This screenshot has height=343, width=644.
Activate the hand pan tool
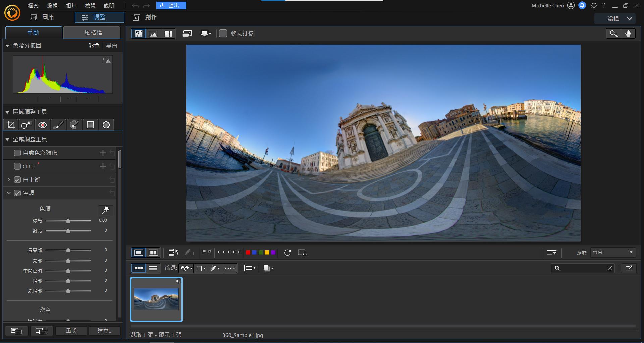coord(628,34)
